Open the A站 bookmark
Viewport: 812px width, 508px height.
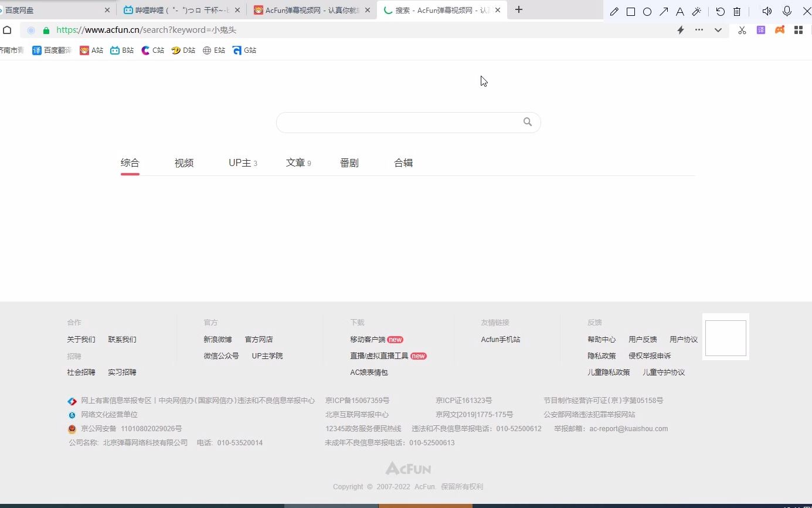coord(91,50)
